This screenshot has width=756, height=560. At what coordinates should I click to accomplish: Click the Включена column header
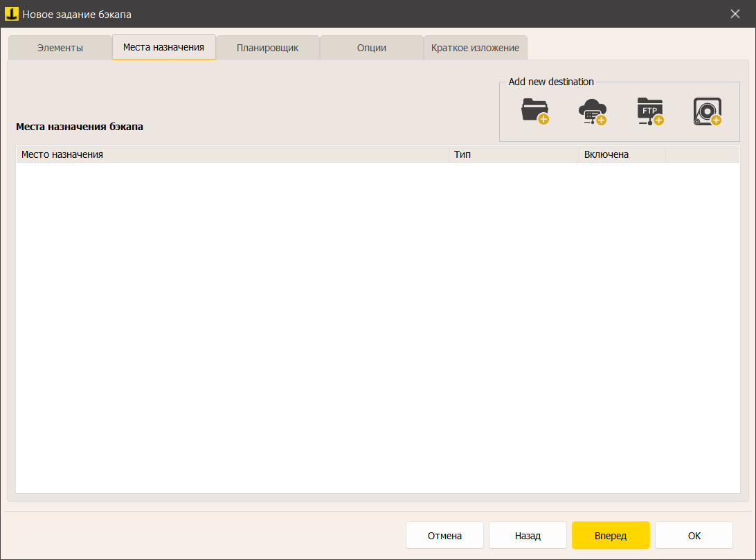(622, 154)
